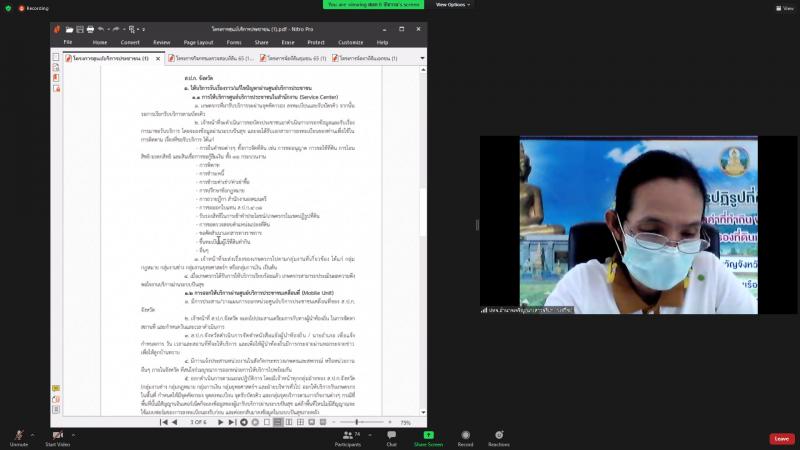Image resolution: width=800 pixels, height=450 pixels.
Task: Zoom out with the minus icon
Action: 334,422
